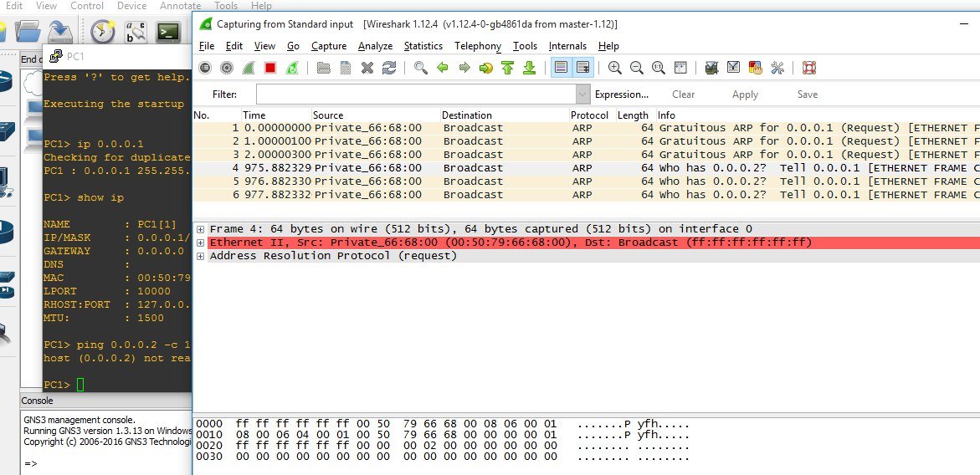Sort packets by Time column header
The width and height of the screenshot is (980, 475).
276,115
